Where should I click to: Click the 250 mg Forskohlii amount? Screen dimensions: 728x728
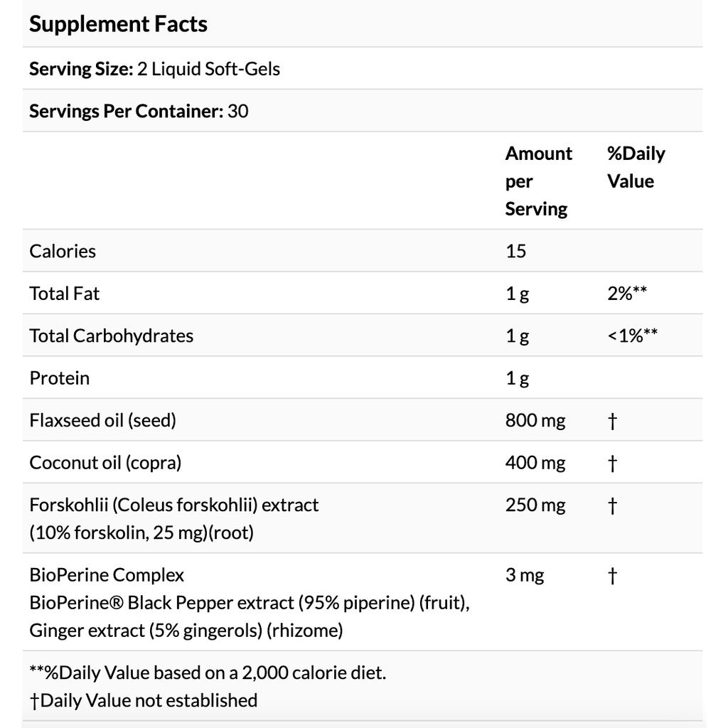click(x=535, y=505)
